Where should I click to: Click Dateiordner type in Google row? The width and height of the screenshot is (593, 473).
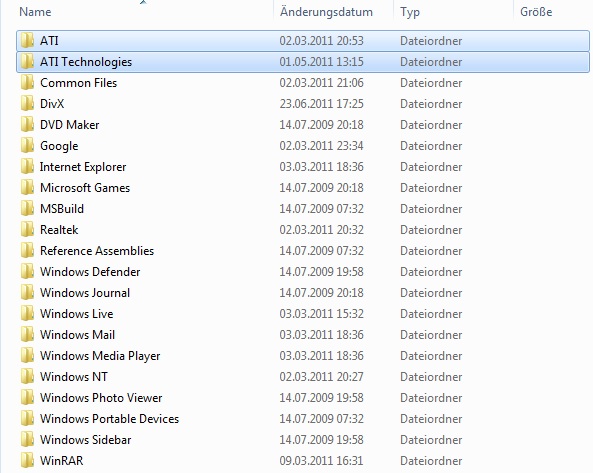click(431, 146)
